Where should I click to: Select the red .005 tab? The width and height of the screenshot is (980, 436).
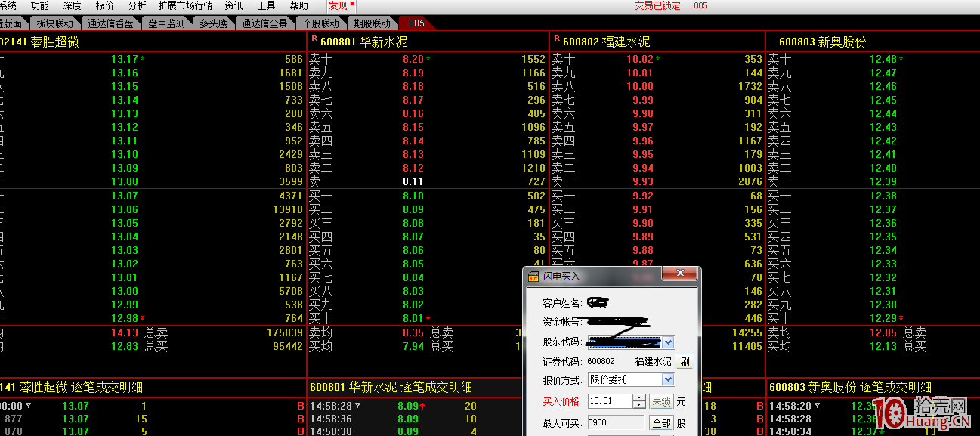tap(416, 23)
